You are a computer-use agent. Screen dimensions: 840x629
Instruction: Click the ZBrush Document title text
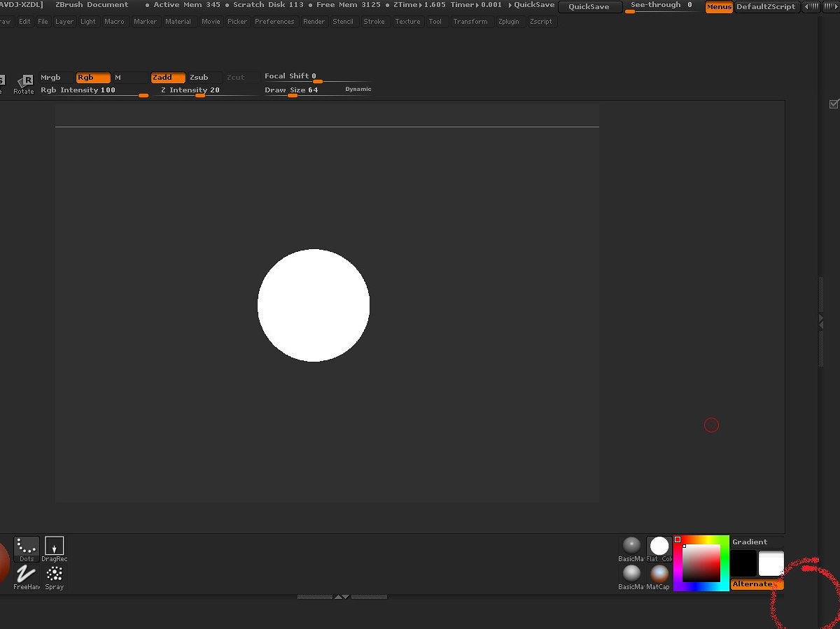point(92,5)
